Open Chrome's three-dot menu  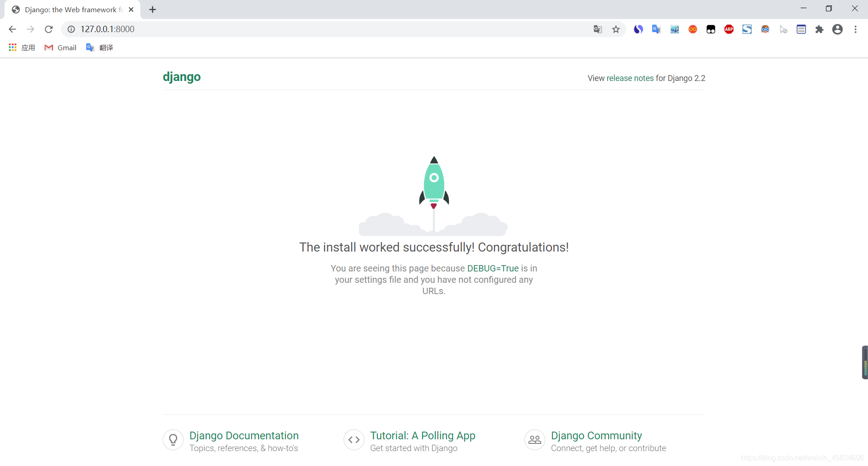pos(855,29)
